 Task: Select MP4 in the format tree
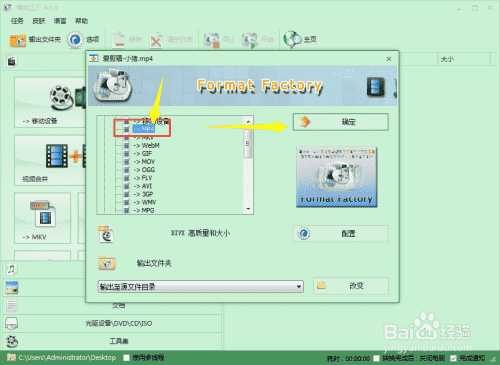pos(144,129)
